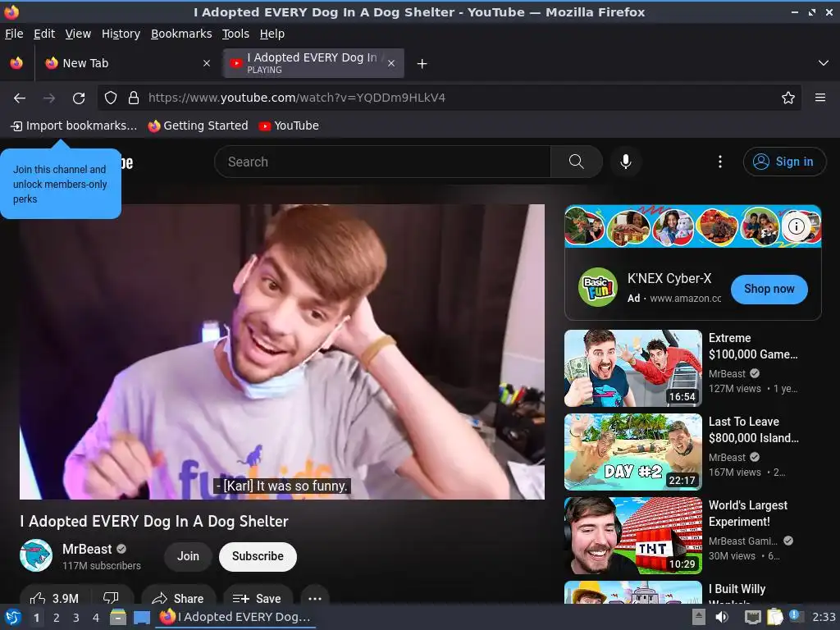View site security via the padlock icon
Viewport: 840px width, 630px height.
tap(134, 98)
